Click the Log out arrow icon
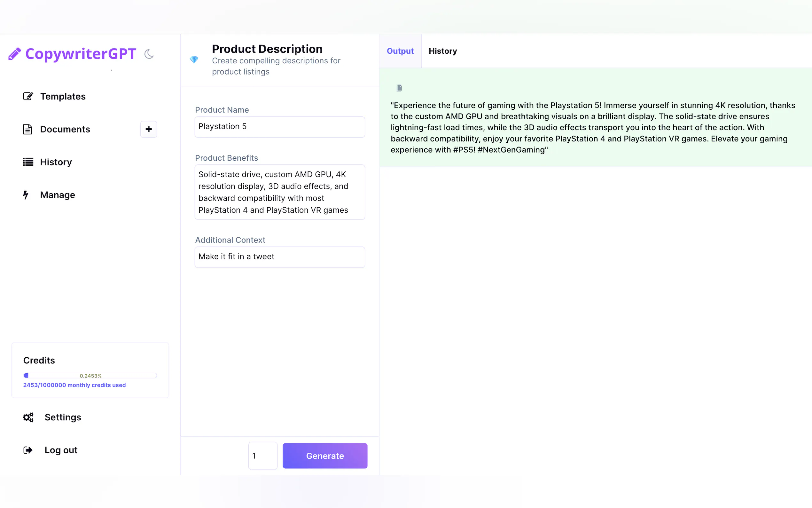 point(28,450)
